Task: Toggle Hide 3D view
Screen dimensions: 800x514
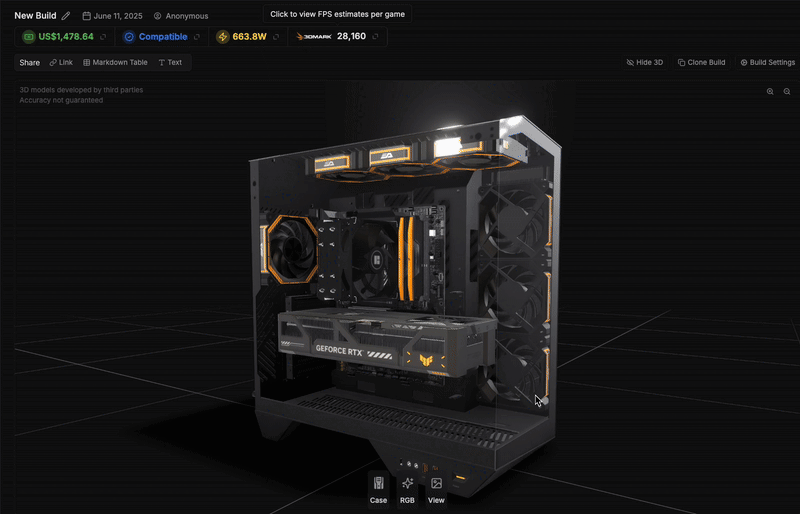Action: (x=644, y=62)
